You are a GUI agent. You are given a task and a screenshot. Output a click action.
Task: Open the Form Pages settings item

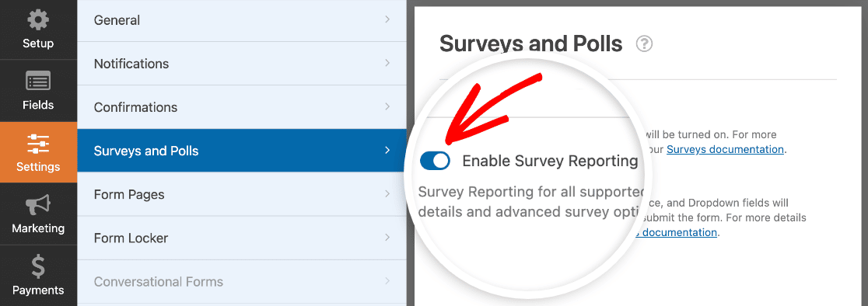click(x=242, y=194)
